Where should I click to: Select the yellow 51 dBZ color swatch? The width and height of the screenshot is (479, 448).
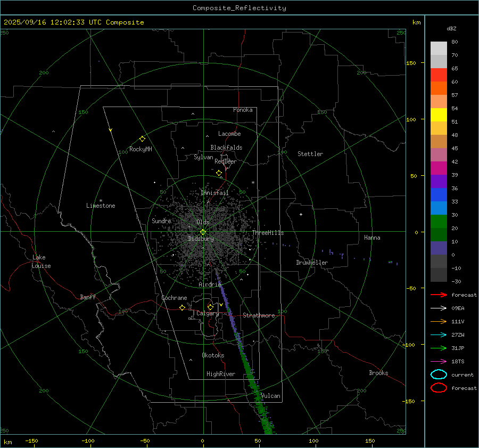(439, 115)
